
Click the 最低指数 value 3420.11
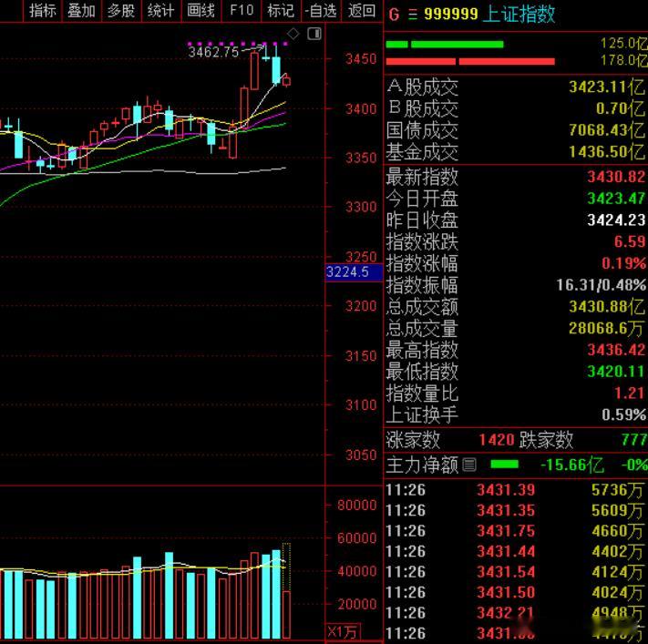coord(616,372)
